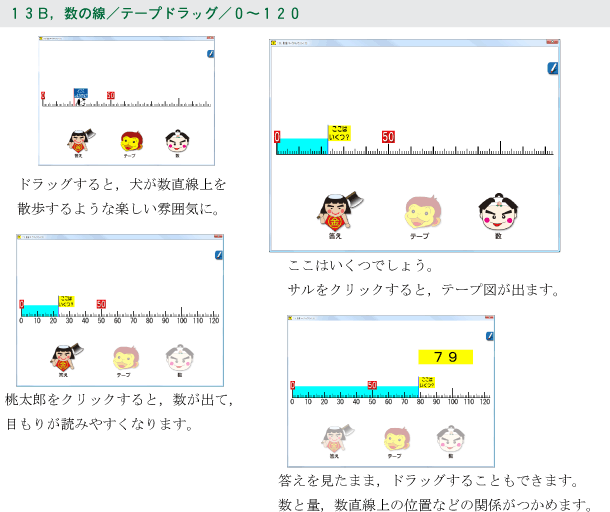Click the Momotaro 数 icon in large right window

(498, 212)
